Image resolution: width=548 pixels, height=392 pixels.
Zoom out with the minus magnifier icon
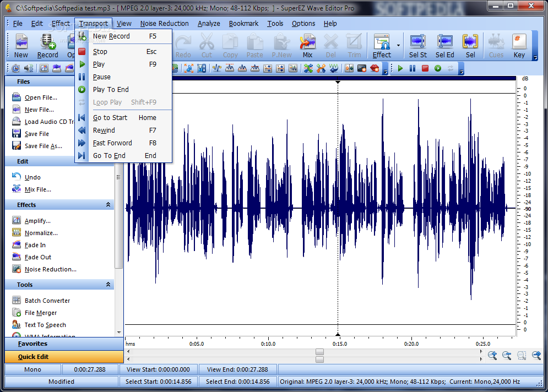point(507,355)
